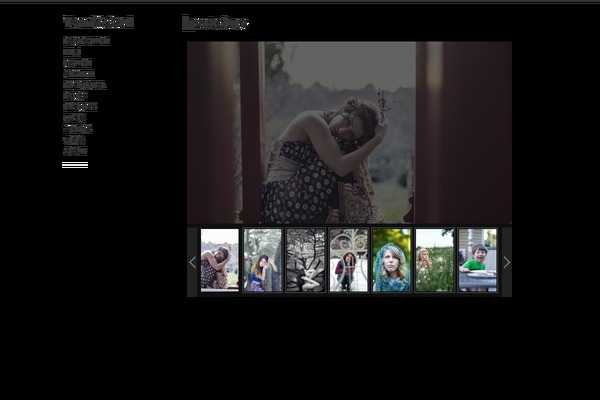Click the right arrow of thumbnail strip
The width and height of the screenshot is (600, 400).
pyautogui.click(x=506, y=262)
